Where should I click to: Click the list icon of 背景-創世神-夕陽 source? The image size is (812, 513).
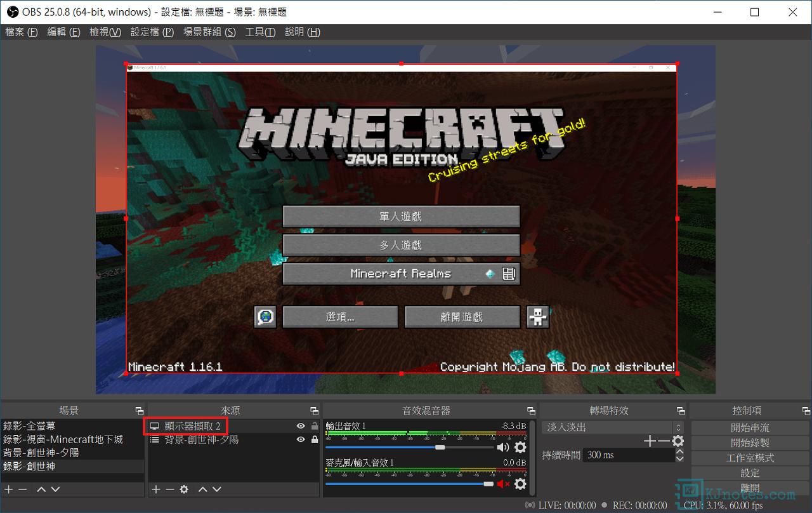[x=154, y=439]
